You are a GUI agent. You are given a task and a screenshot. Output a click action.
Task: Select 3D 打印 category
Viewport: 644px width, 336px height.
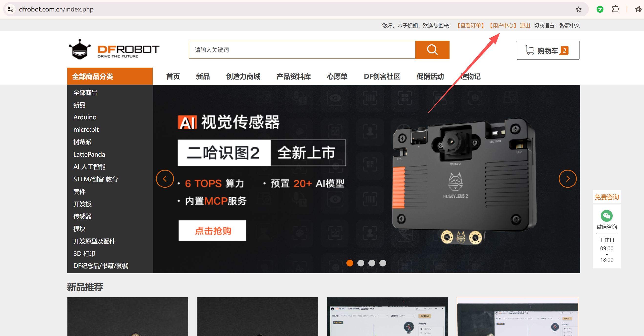pyautogui.click(x=84, y=253)
